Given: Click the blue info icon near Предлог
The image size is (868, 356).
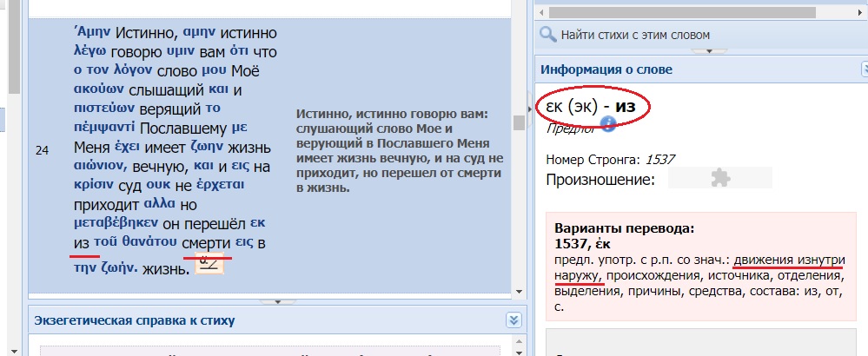Looking at the screenshot, I should 608,126.
